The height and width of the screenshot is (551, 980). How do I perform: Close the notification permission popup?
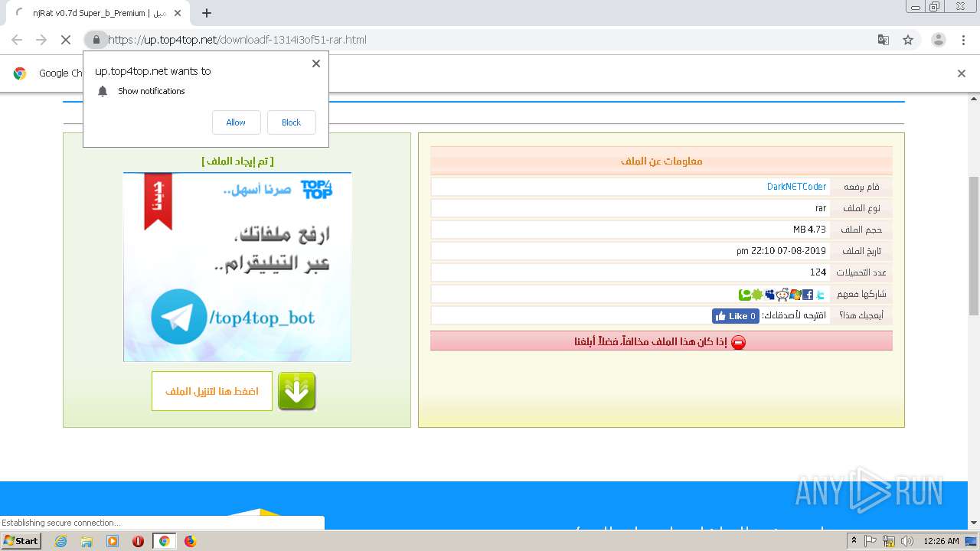(x=315, y=64)
